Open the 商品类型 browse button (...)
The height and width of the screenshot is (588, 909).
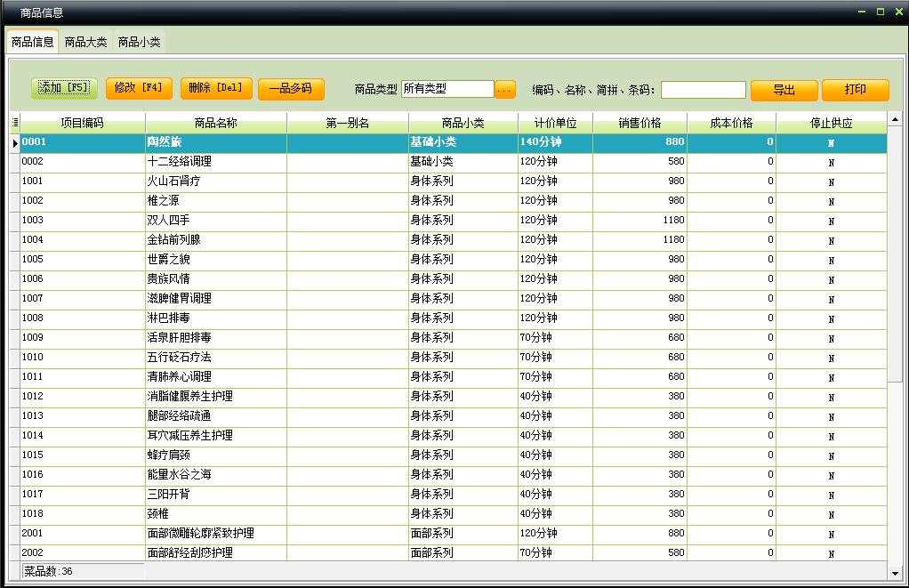coord(505,89)
